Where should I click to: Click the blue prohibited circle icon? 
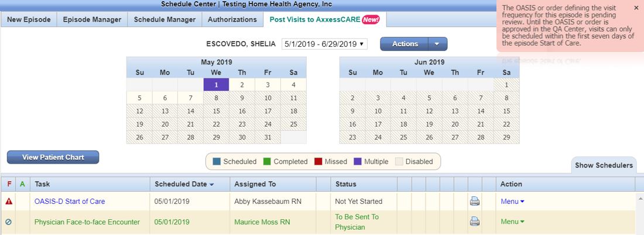pyautogui.click(x=9, y=222)
